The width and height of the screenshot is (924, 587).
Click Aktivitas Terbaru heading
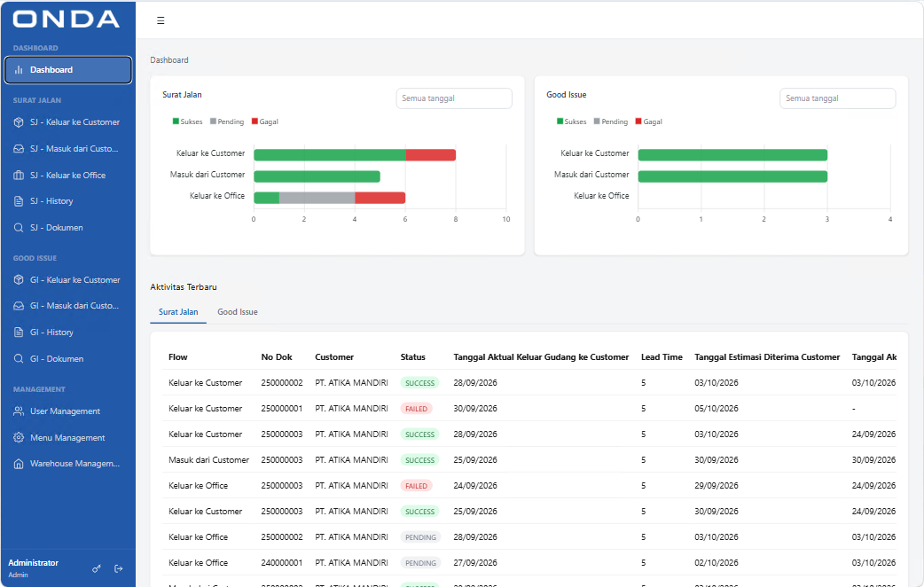(x=184, y=287)
